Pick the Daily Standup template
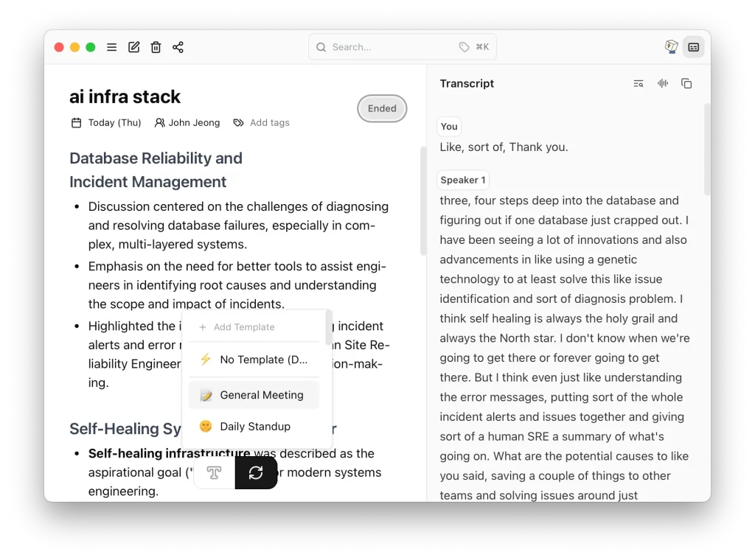755x560 pixels. click(x=254, y=426)
